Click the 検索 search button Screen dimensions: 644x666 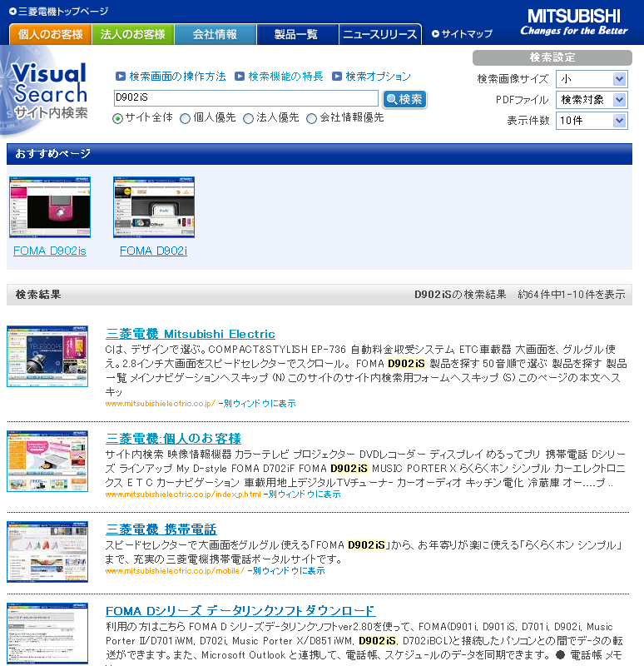404,99
